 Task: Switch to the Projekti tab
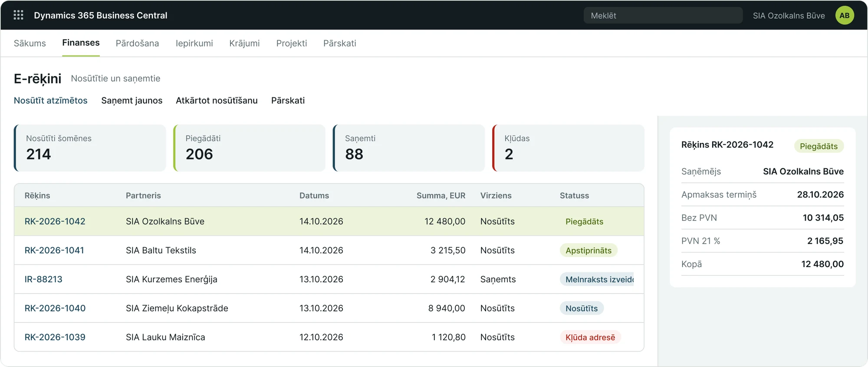click(x=292, y=43)
